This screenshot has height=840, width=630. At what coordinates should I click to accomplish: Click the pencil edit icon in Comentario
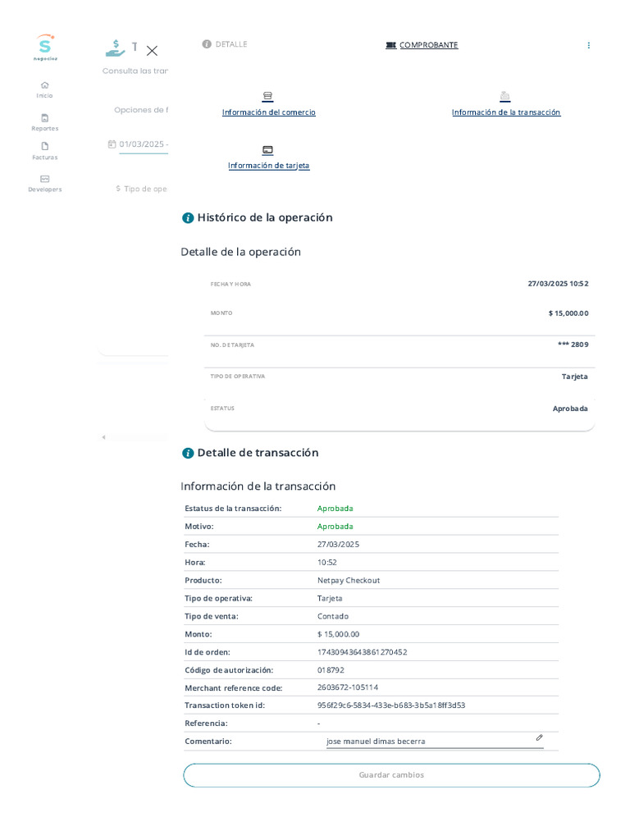540,737
